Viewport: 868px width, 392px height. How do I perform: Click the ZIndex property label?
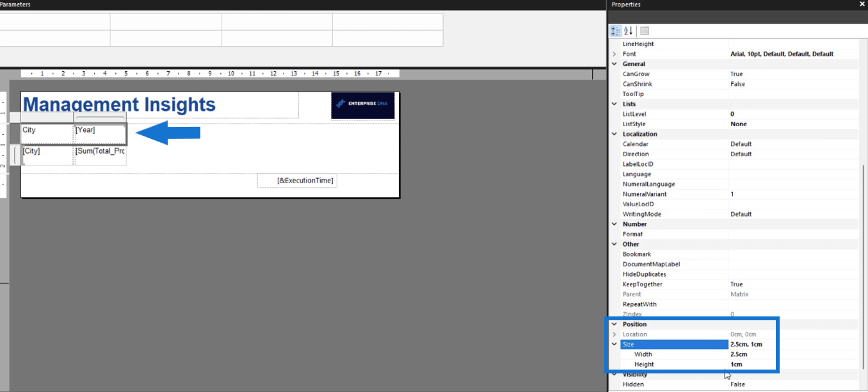633,314
